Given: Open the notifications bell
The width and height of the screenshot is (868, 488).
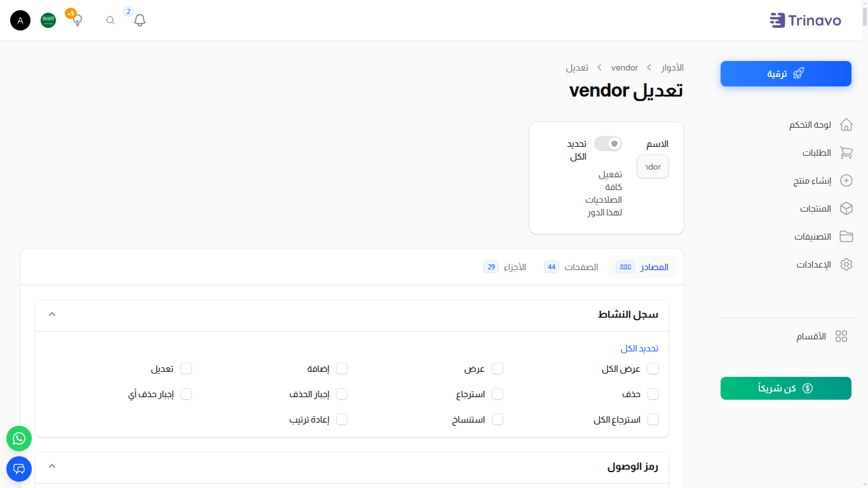Looking at the screenshot, I should [140, 20].
